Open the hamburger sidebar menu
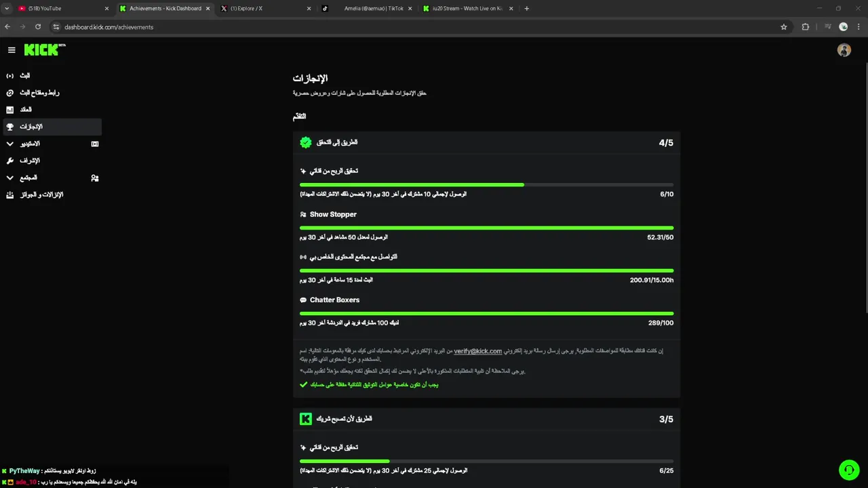This screenshot has height=488, width=868. tap(12, 50)
